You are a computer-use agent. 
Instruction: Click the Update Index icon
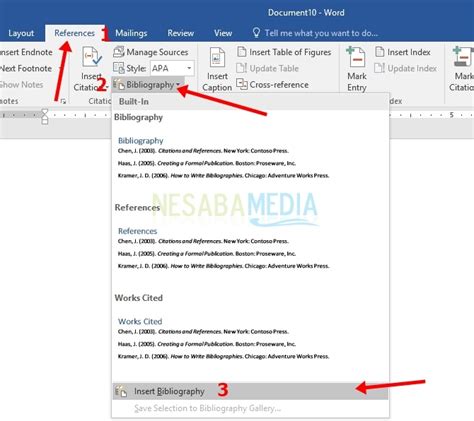tap(379, 68)
